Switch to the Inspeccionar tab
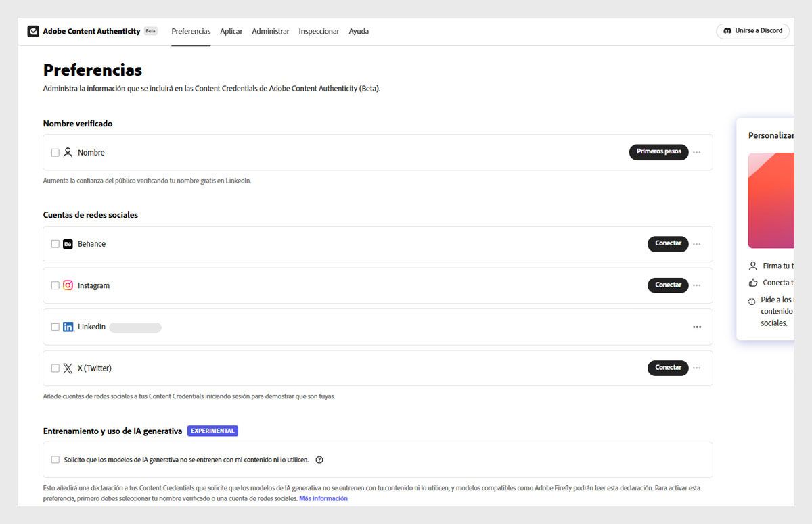 tap(319, 32)
